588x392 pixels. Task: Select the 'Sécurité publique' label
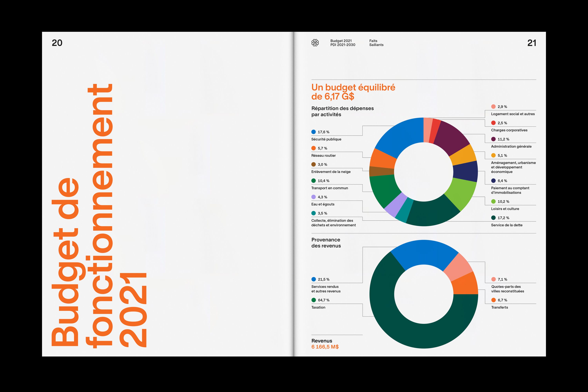point(326,139)
